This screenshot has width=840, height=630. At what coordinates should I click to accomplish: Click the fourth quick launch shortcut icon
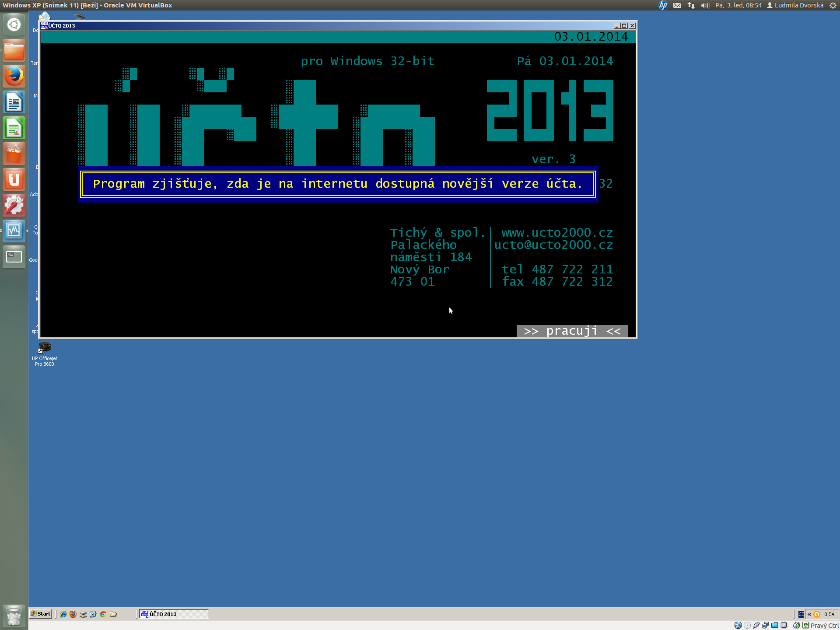(93, 614)
